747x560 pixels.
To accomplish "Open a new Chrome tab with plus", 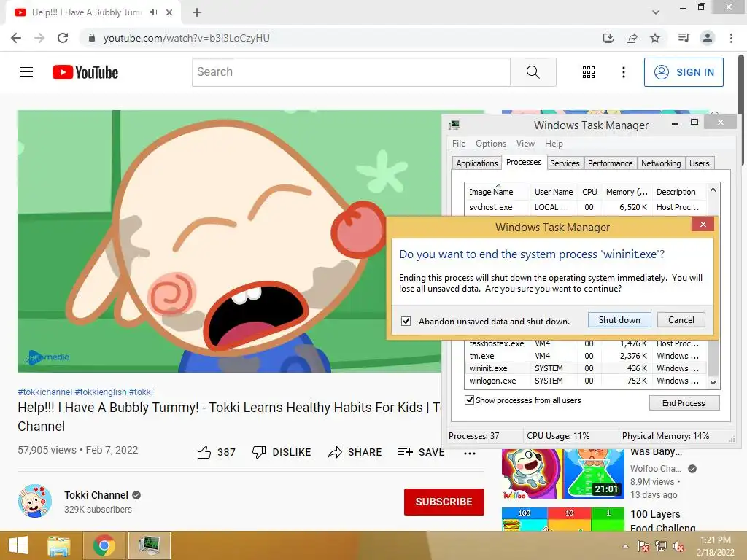I will [x=197, y=12].
